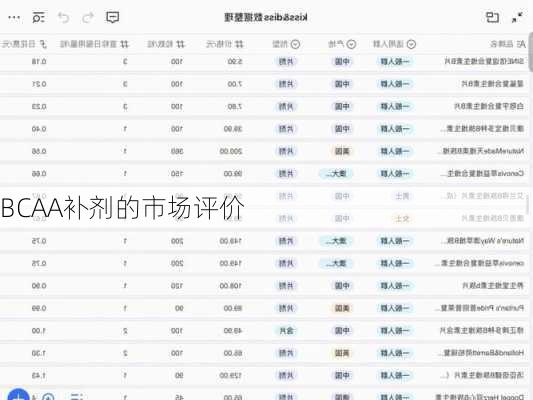Click the text-type icon of 品牌名 column
Screen dimensions: 533x400
click(521, 44)
